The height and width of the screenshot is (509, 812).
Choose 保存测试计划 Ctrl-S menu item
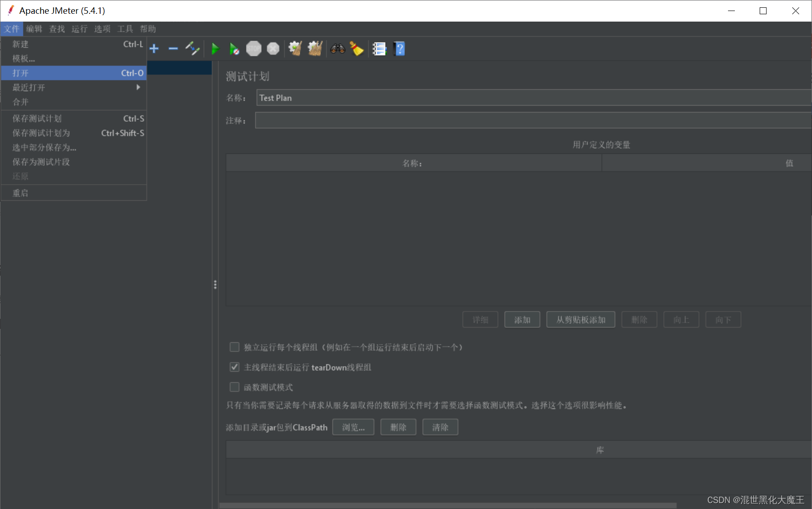pyautogui.click(x=74, y=119)
